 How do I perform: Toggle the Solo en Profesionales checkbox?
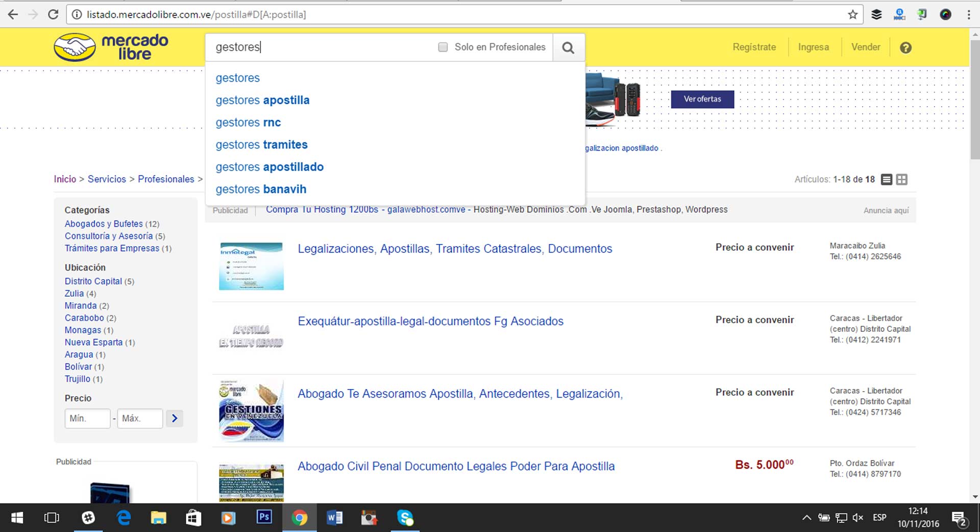[x=443, y=47]
